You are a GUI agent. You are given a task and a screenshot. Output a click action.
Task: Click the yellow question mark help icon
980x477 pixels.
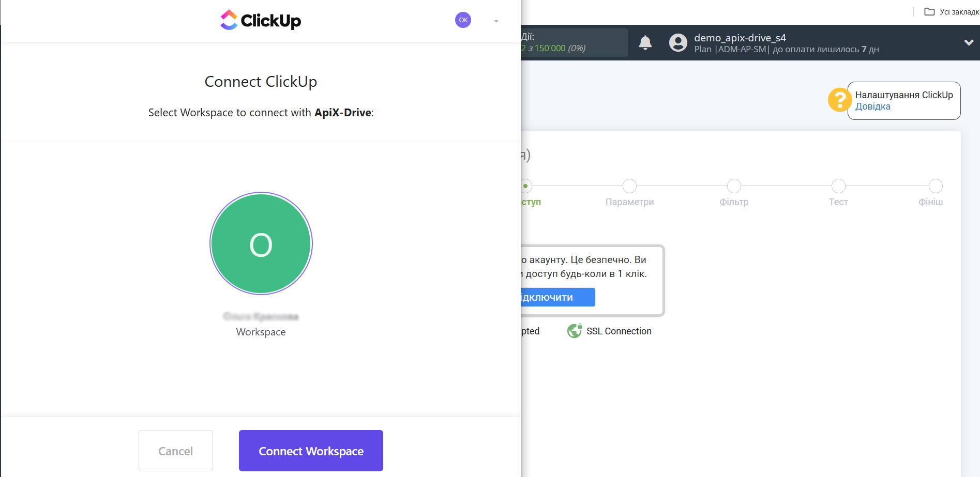tap(839, 100)
